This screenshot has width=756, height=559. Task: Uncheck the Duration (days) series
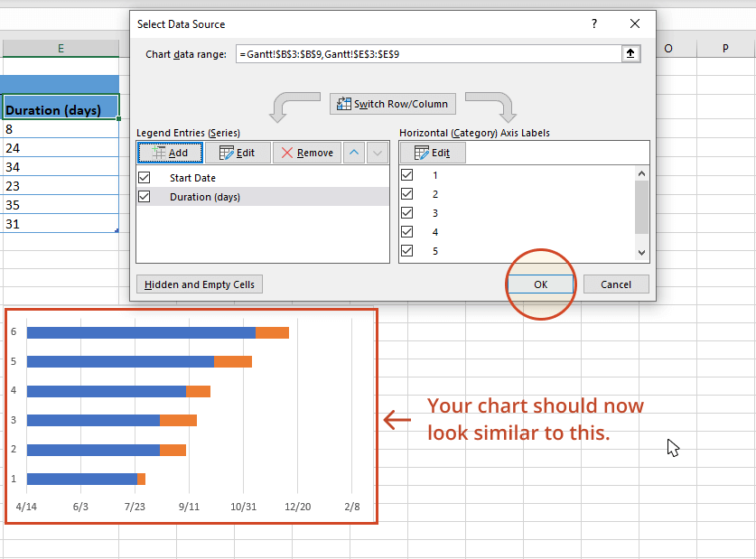click(143, 197)
